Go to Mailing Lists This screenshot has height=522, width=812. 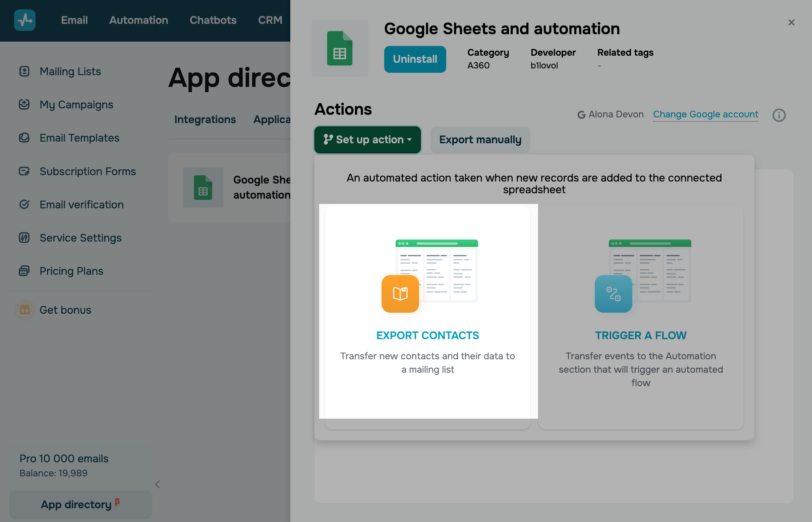tap(70, 71)
